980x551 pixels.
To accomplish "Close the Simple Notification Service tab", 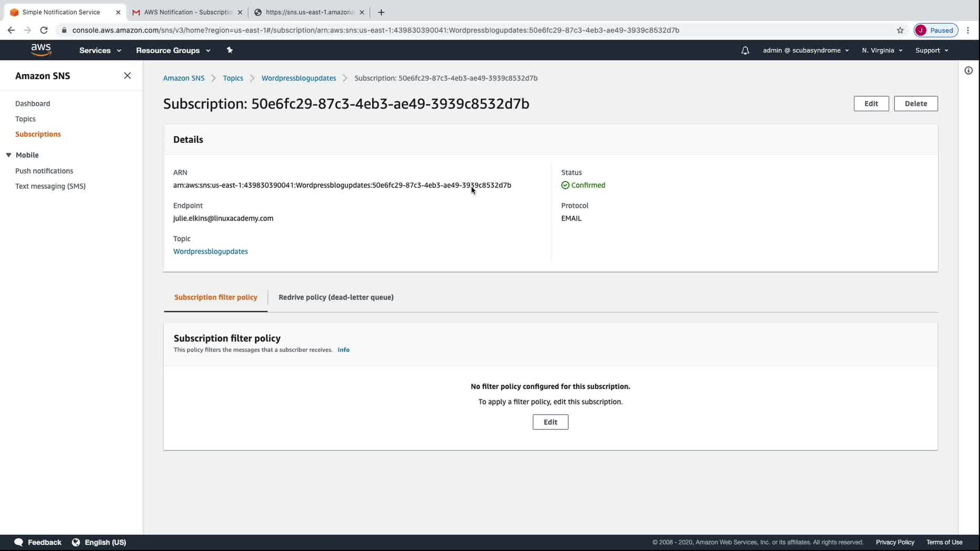I will (118, 12).
